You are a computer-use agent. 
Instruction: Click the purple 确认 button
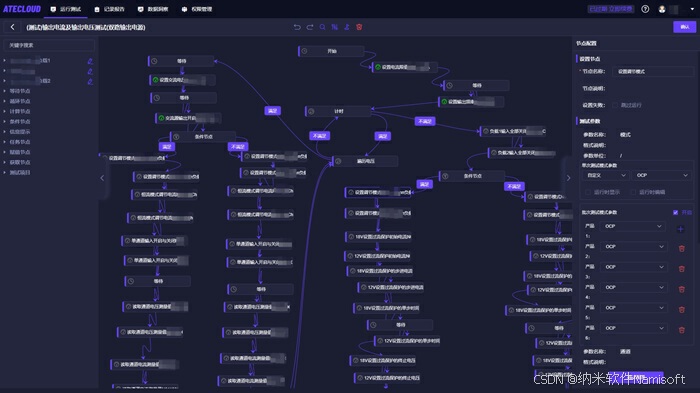click(684, 27)
